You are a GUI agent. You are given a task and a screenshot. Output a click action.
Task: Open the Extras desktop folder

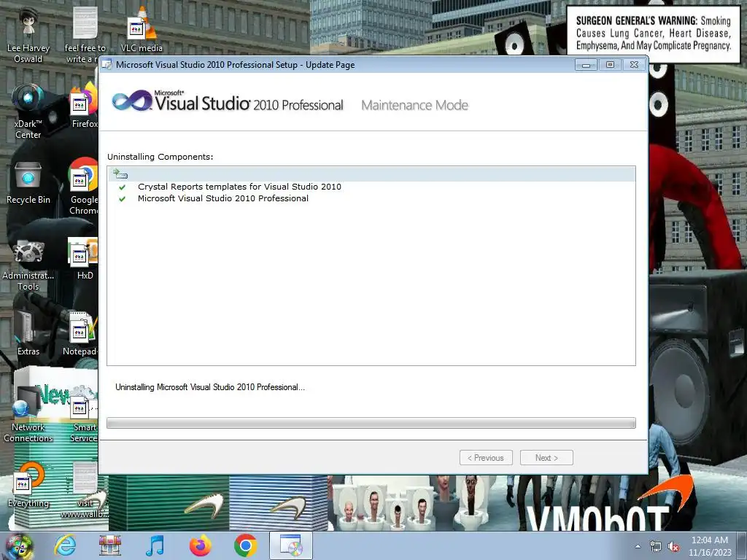coord(28,333)
